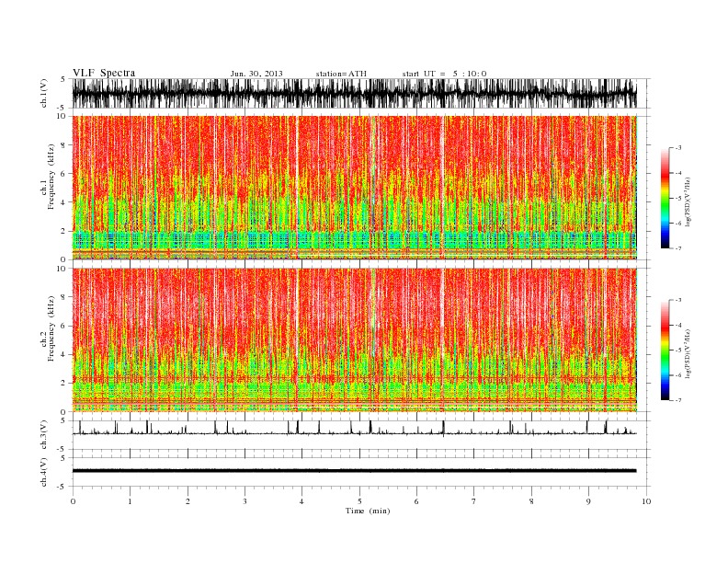
Task: Click the "1" tick on the Time axis
Action: click(x=130, y=501)
